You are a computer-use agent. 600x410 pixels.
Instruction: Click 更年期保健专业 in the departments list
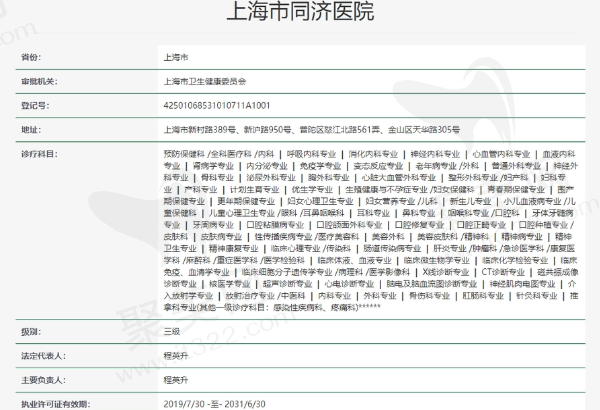click(x=246, y=201)
